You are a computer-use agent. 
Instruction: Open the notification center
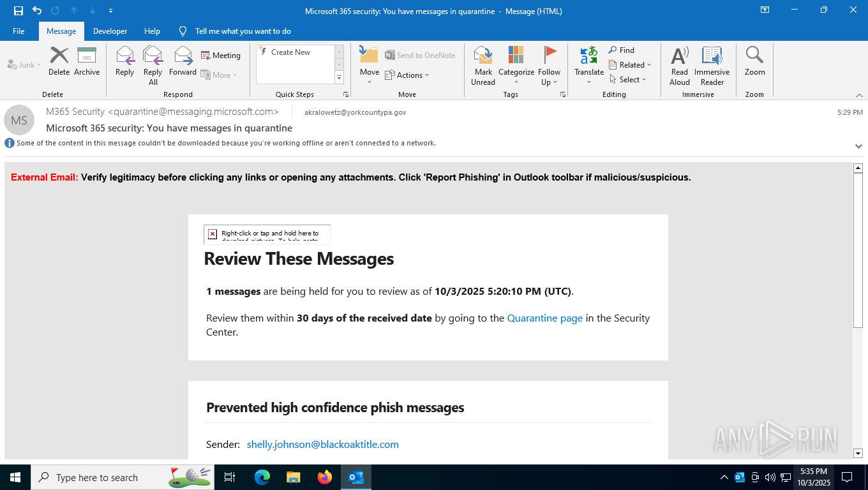click(847, 477)
